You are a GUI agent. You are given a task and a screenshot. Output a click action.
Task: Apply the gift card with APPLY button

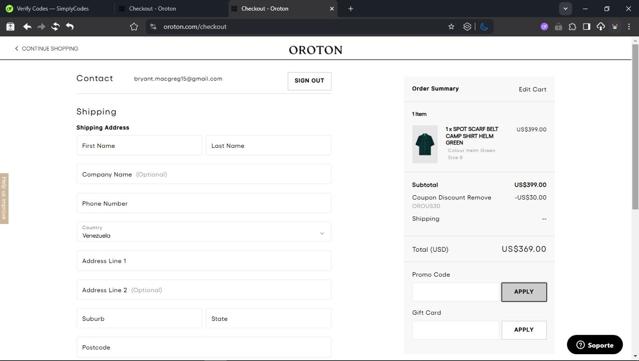[x=524, y=330]
